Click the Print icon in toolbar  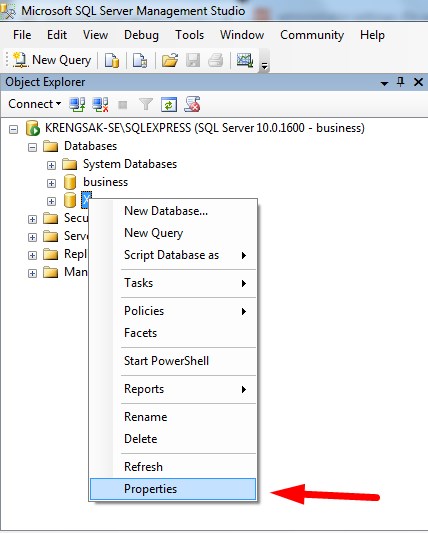(x=216, y=61)
